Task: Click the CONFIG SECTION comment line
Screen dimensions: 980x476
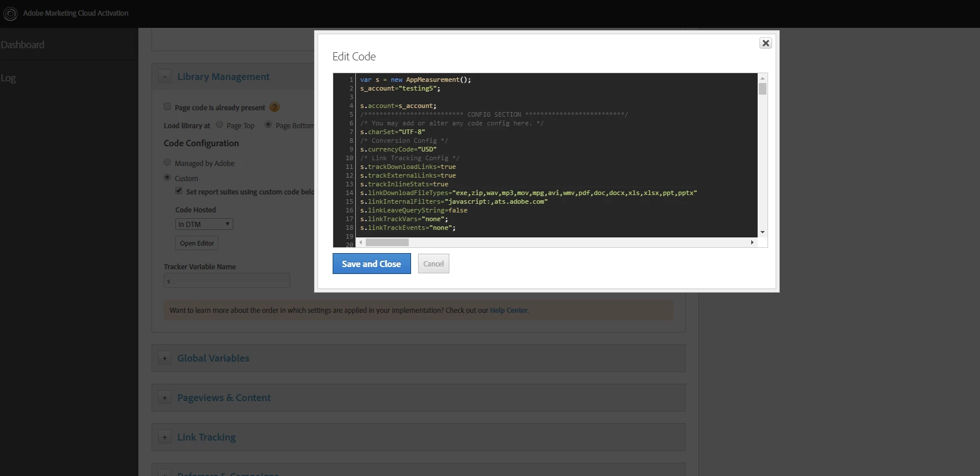Action: 494,114
